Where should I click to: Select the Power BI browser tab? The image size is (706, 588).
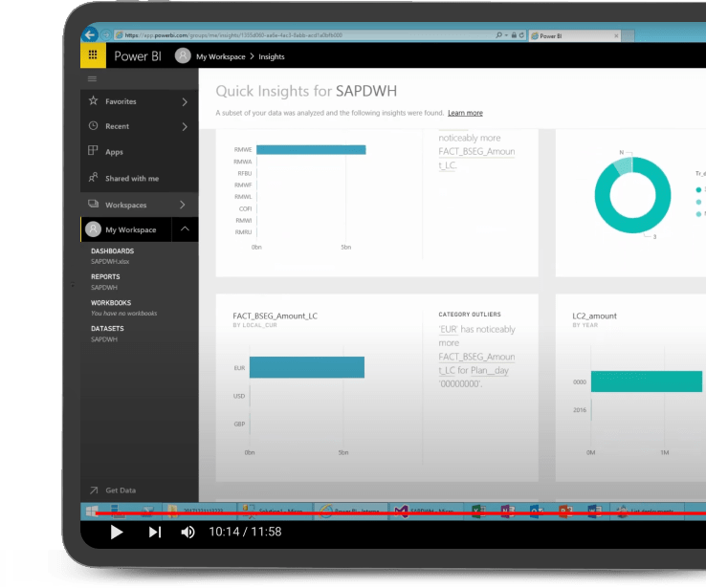(575, 36)
